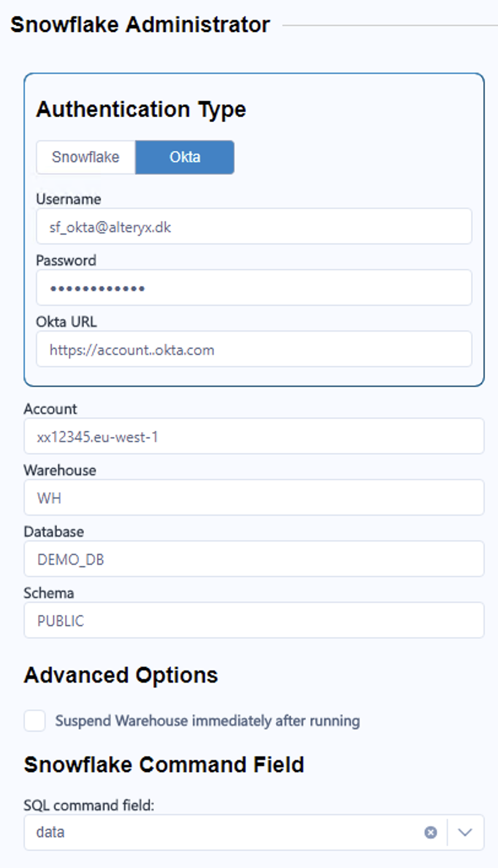Place cursor in the SQL command field

[x=215, y=832]
